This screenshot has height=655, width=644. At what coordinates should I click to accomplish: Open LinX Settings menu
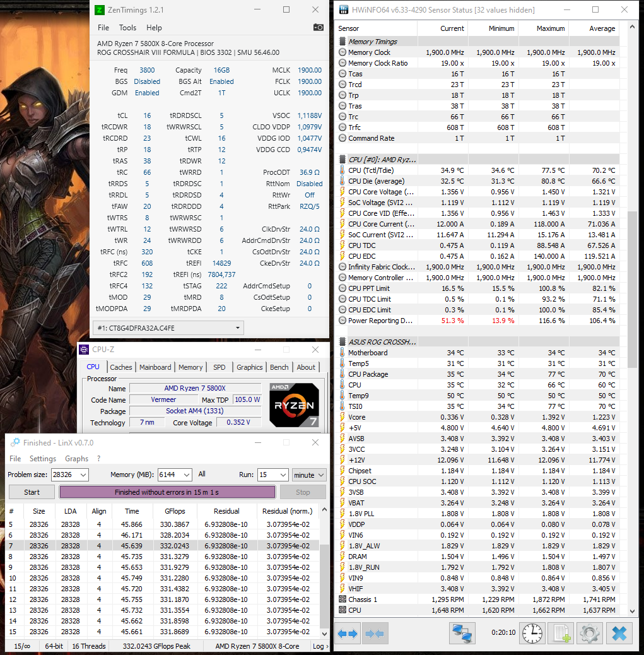(43, 458)
